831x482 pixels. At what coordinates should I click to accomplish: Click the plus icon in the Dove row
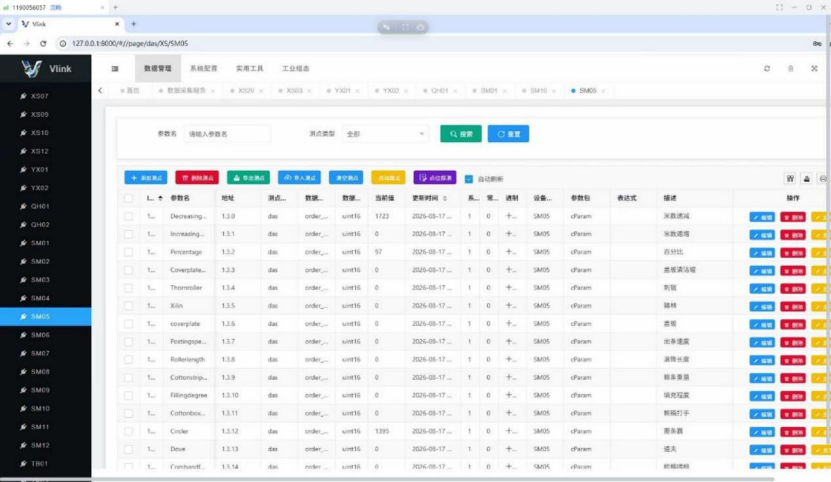click(x=511, y=449)
